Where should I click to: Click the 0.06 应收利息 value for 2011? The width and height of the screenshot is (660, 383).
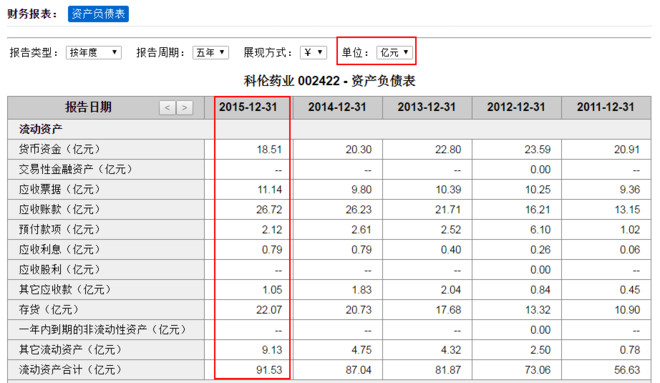point(630,249)
